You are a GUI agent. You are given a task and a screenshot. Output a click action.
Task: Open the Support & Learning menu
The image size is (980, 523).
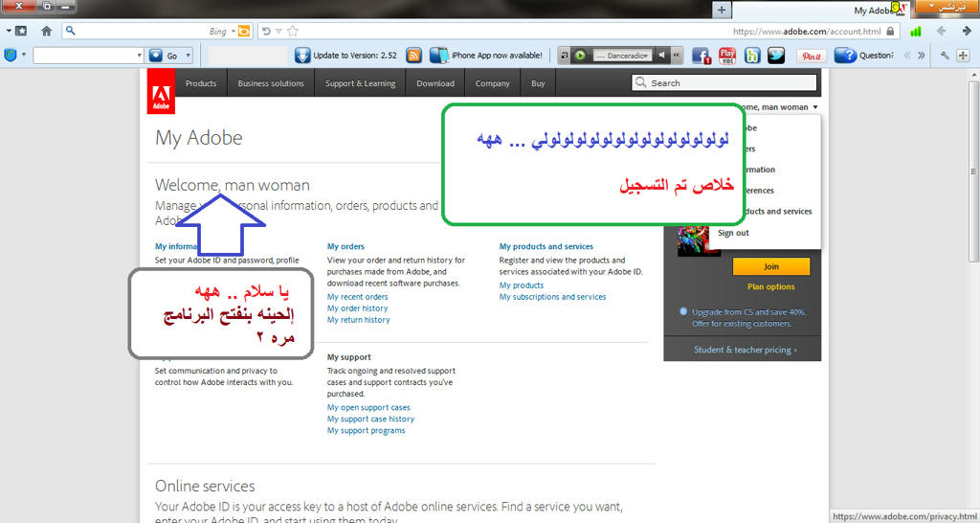360,83
